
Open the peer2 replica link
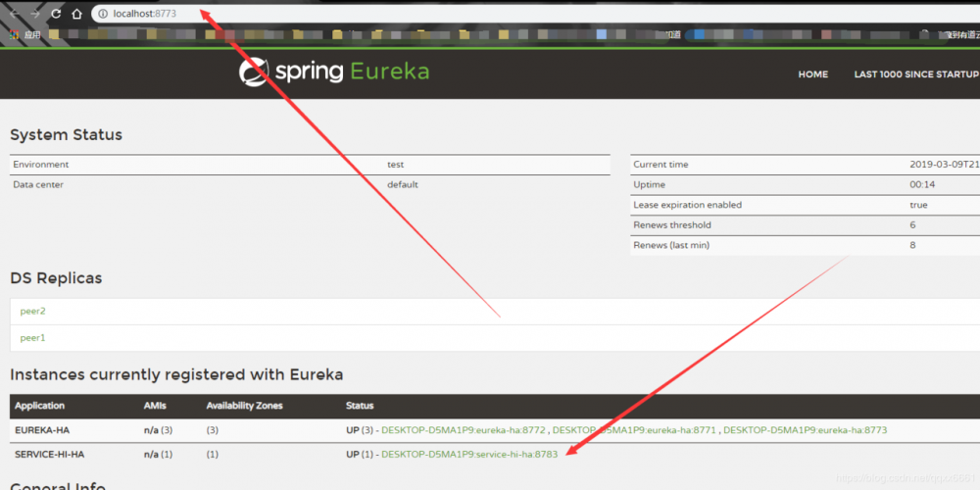(x=32, y=312)
